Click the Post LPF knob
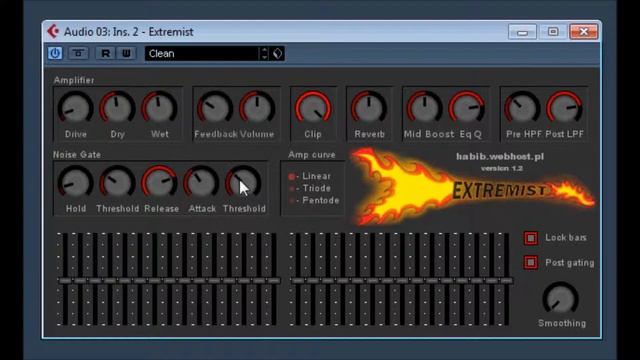This screenshot has width=640, height=360. point(564,108)
